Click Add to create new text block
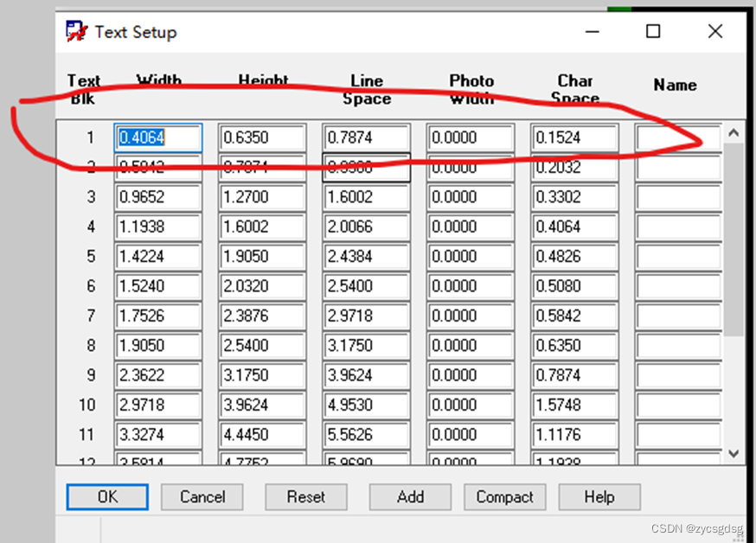 click(410, 496)
